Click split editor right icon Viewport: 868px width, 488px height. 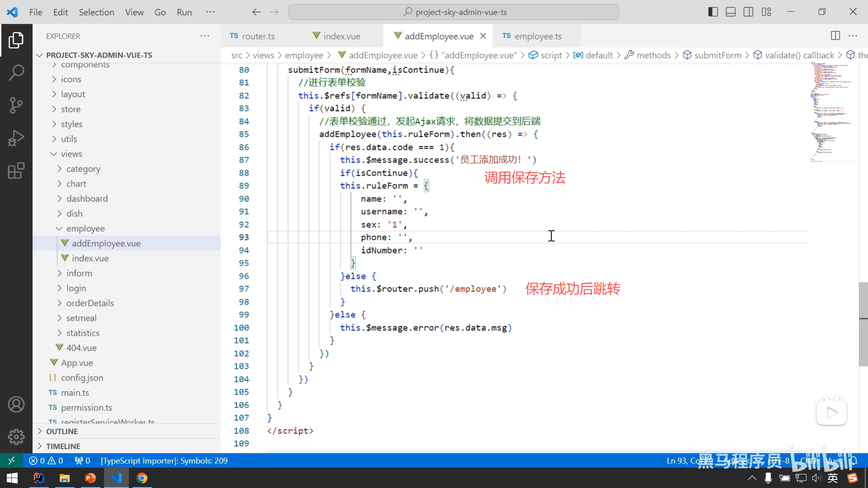pos(835,36)
